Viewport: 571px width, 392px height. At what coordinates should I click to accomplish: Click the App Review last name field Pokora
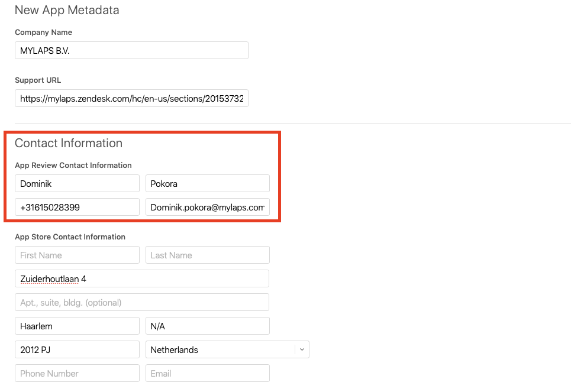point(208,183)
